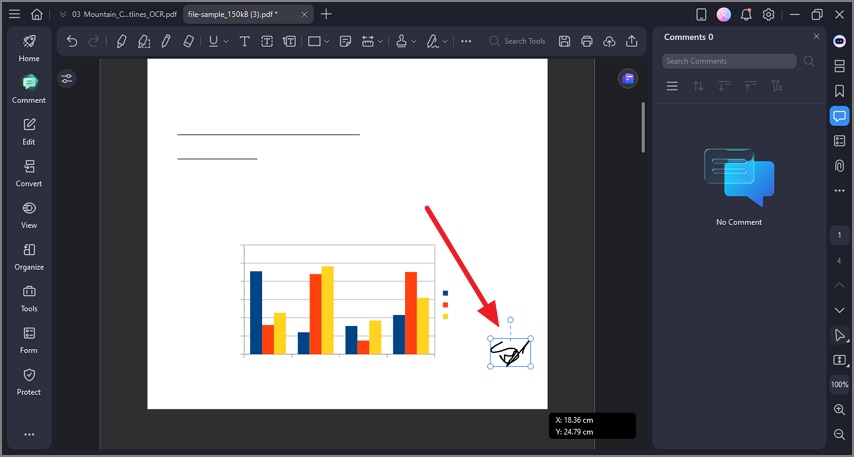The width and height of the screenshot is (854, 457).
Task: Open the thumbnails panel icon
Action: click(x=839, y=66)
